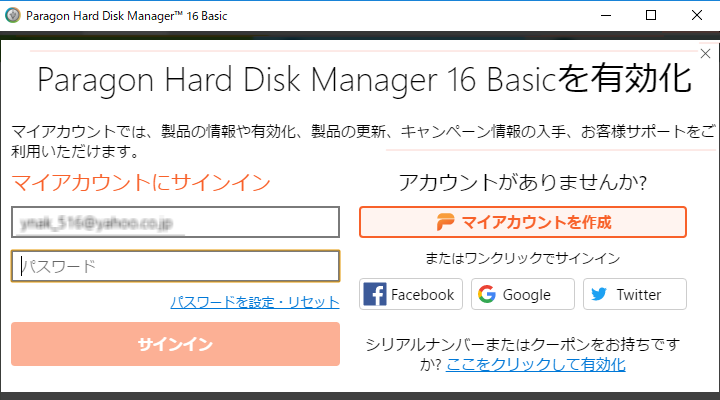Click into the パスワード field
720x400 pixels.
coord(175,266)
